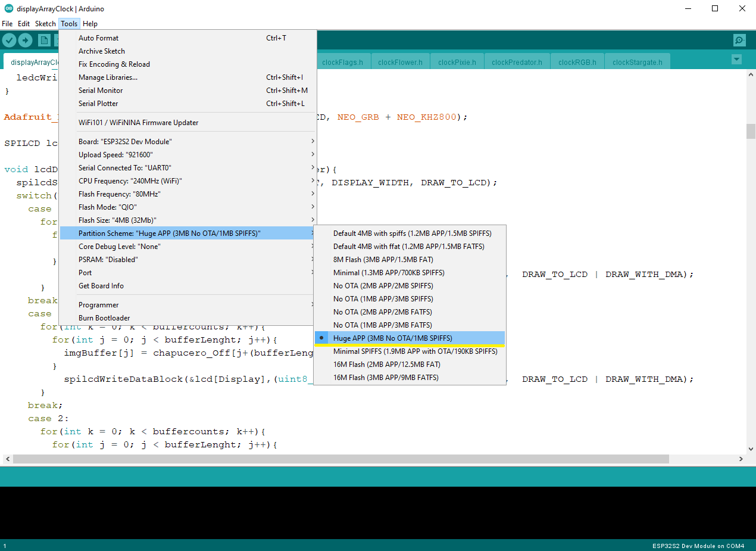This screenshot has width=756, height=551.
Task: Switch to clockPredator.h tab
Action: [517, 62]
